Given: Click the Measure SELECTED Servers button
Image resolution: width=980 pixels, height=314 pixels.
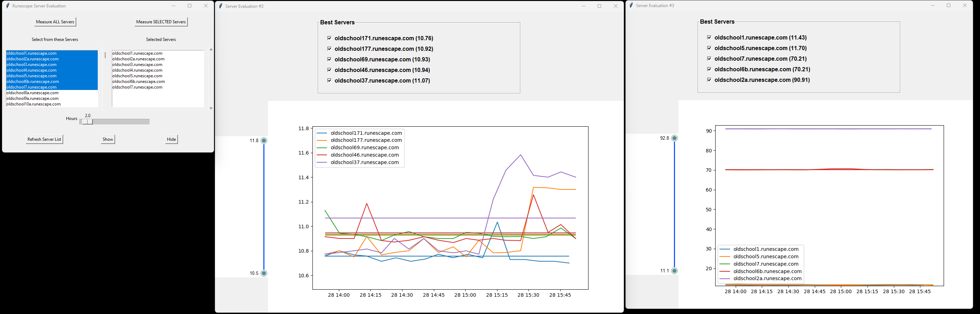Looking at the screenshot, I should click(x=161, y=22).
